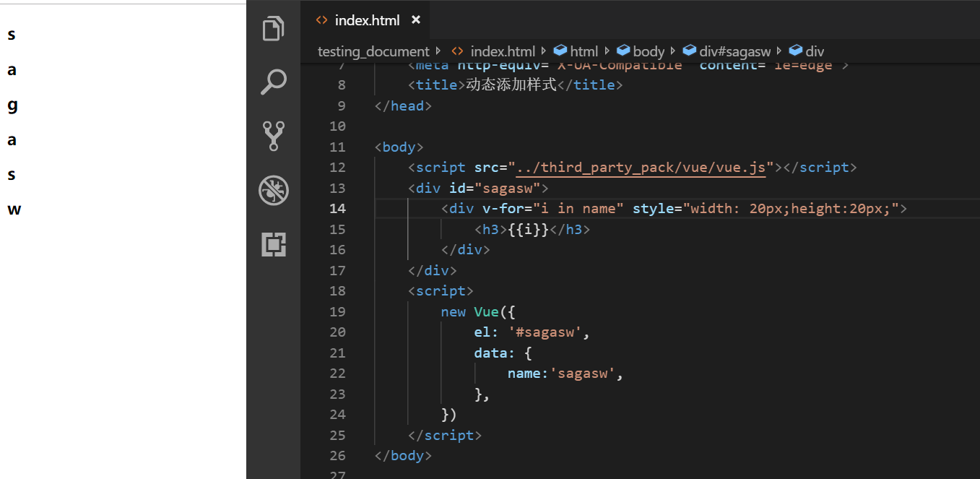Click the cube icon before body breadcrumb
Viewport: 980px width, 479px height.
[x=623, y=51]
